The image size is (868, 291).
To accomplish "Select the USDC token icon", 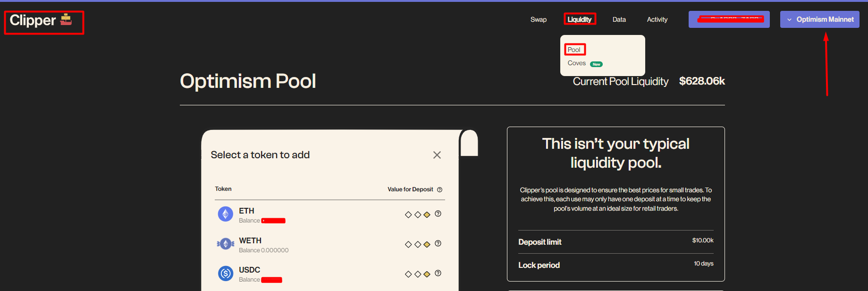I will point(225,273).
